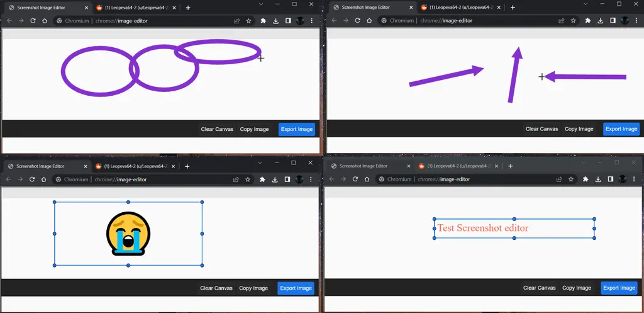
Task: Switch to Leopeva64-2 tab in arrows window
Action: [x=459, y=8]
